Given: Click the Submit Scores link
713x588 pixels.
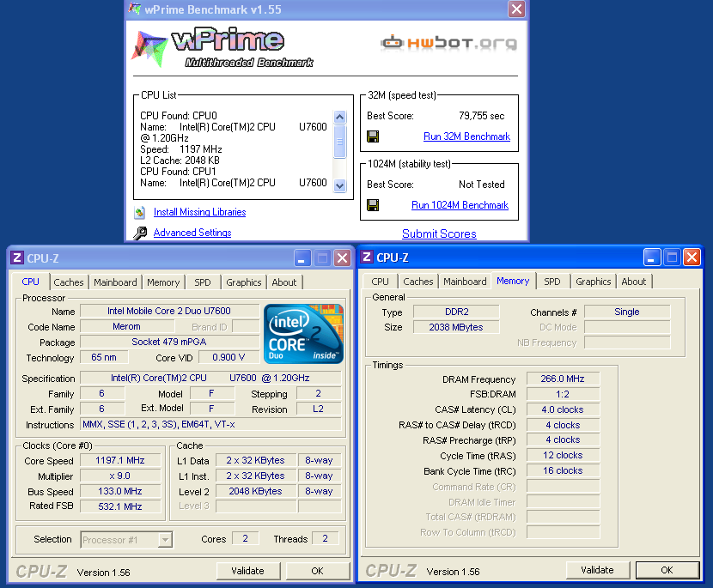Looking at the screenshot, I should [x=439, y=233].
